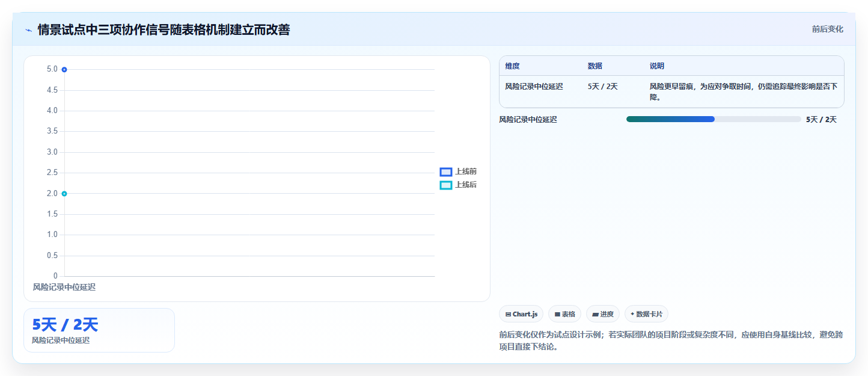Click the 说明 column header
The width and height of the screenshot is (868, 376).
pos(657,66)
